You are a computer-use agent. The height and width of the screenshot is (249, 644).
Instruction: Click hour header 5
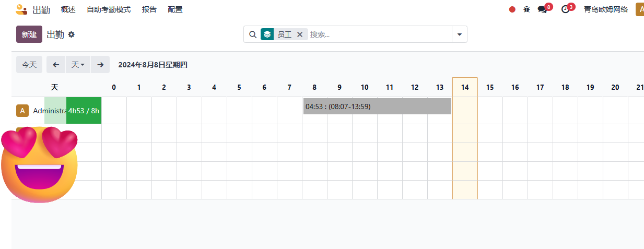(x=239, y=87)
